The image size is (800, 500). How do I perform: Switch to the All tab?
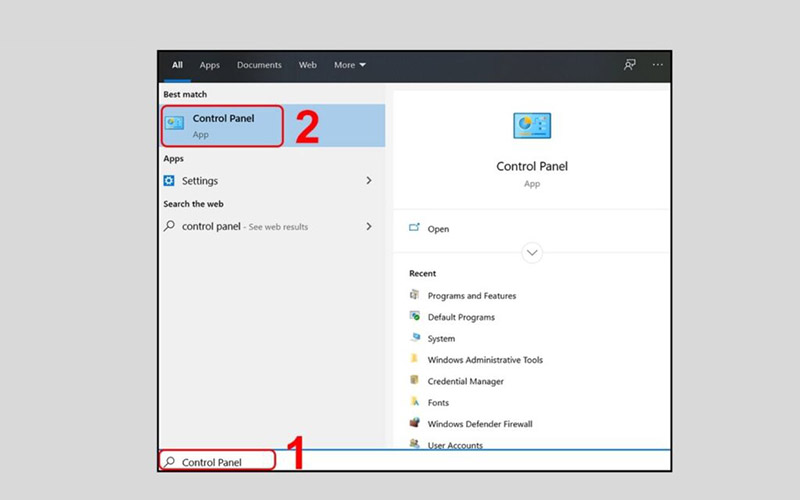[177, 65]
